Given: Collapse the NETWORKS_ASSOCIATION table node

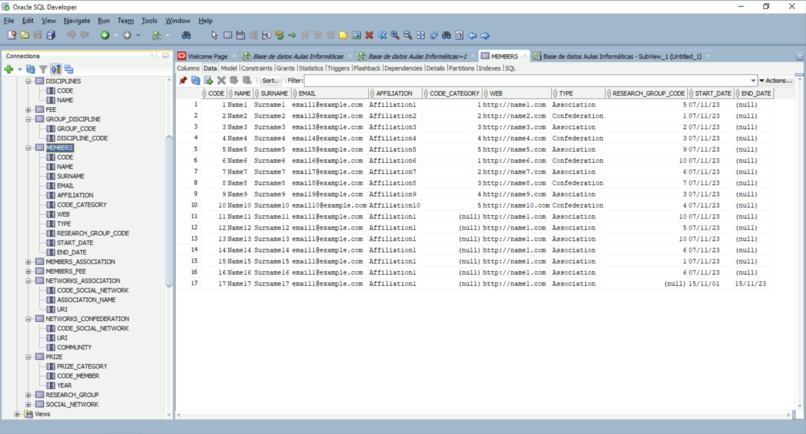Looking at the screenshot, I should click(x=28, y=281).
